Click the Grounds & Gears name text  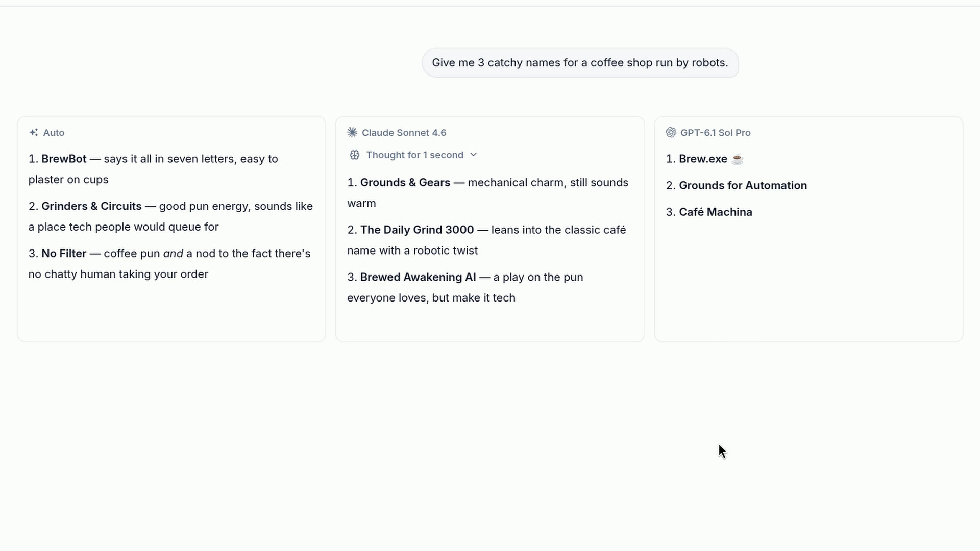[405, 183]
